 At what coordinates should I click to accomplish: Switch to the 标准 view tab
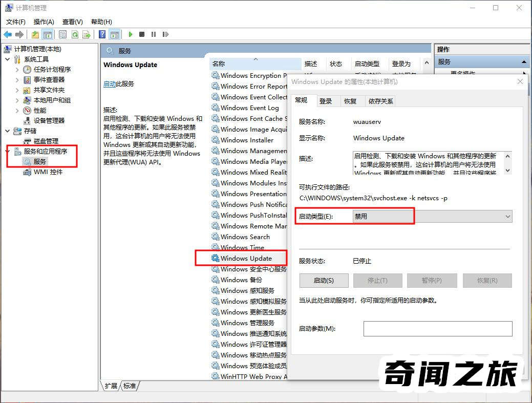[130, 386]
